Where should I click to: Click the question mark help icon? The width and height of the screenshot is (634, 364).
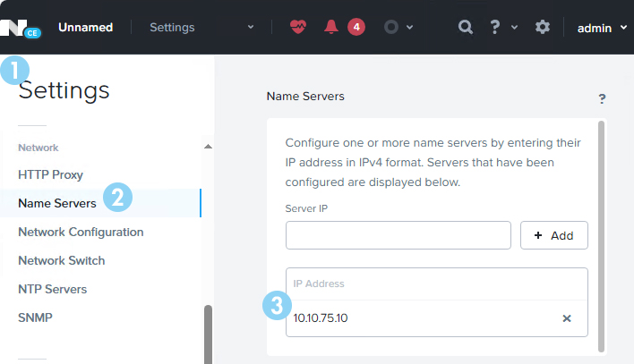point(494,27)
